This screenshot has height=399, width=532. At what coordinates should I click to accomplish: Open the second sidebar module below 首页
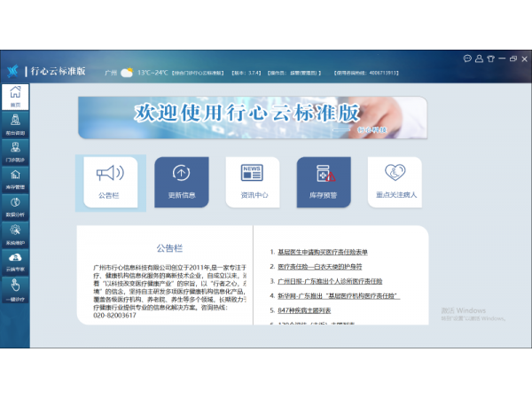tap(14, 123)
